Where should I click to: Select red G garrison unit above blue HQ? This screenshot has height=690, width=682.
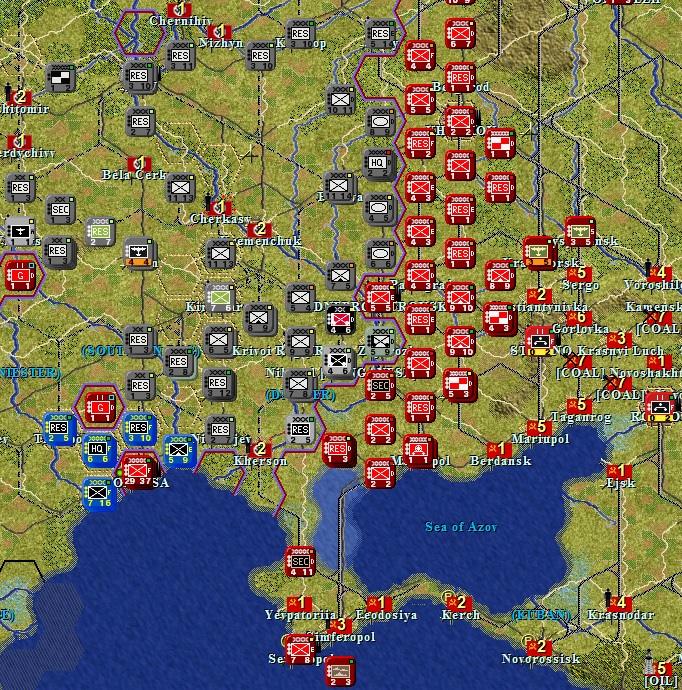(x=100, y=409)
